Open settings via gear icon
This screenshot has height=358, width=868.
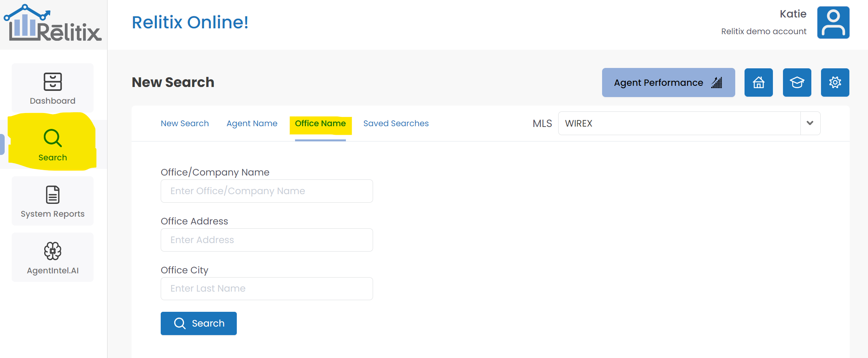(x=835, y=82)
